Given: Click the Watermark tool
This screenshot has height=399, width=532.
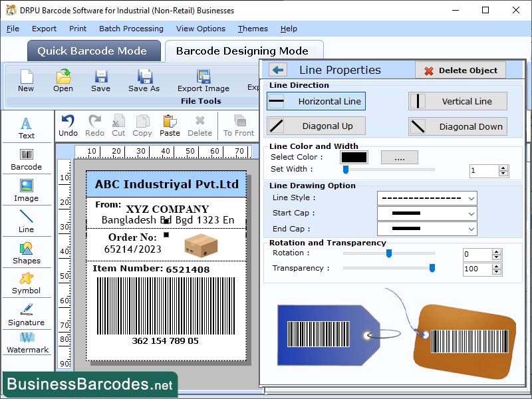Looking at the screenshot, I should point(27,342).
